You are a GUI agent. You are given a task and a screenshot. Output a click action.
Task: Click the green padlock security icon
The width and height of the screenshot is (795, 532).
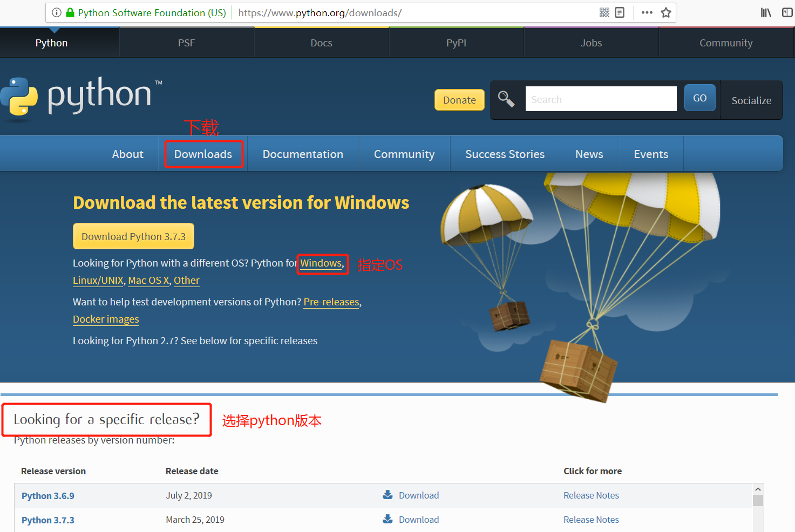pos(70,12)
